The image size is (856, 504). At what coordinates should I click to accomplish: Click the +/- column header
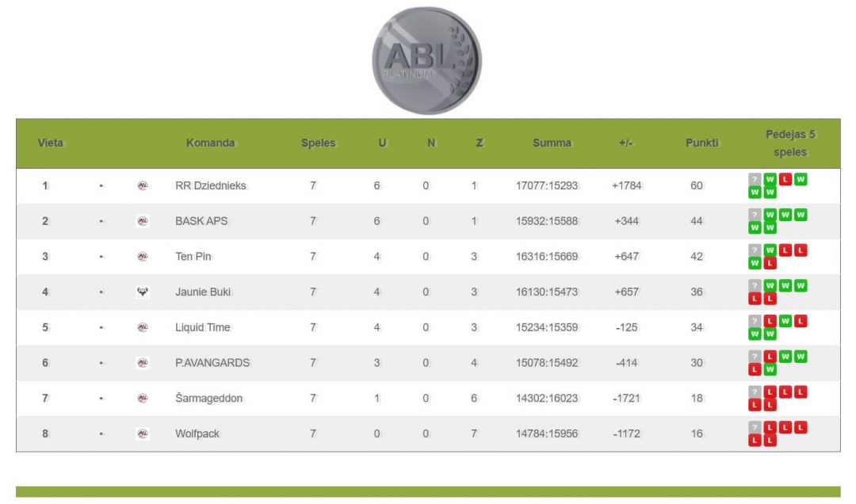point(625,143)
